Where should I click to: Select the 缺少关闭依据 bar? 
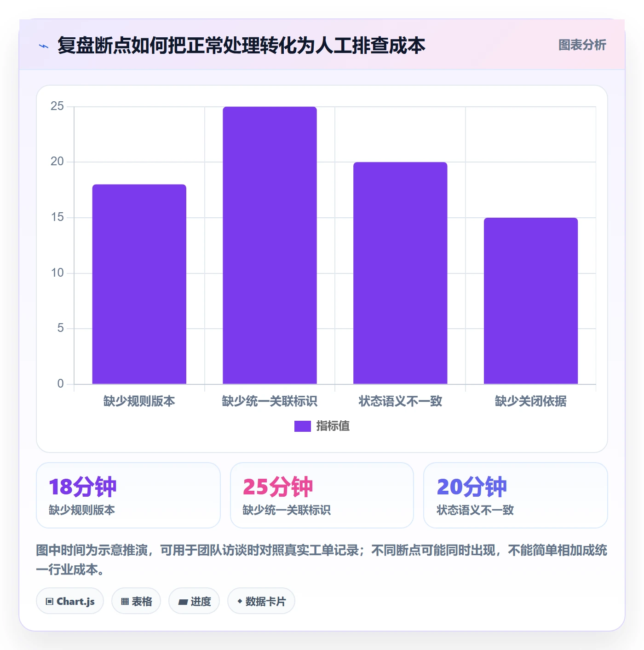(531, 301)
